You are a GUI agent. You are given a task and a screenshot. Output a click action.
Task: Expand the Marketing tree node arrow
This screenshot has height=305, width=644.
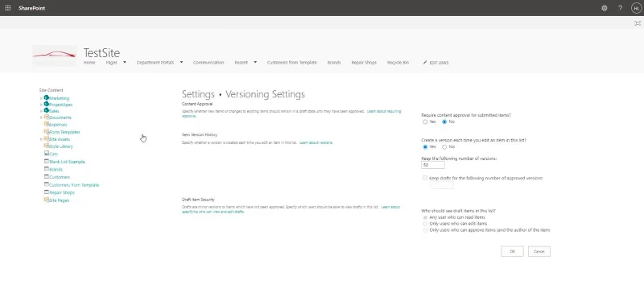coord(42,98)
